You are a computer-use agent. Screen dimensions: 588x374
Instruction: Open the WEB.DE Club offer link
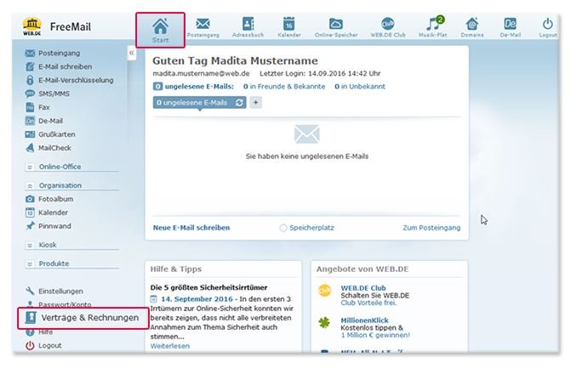[363, 288]
